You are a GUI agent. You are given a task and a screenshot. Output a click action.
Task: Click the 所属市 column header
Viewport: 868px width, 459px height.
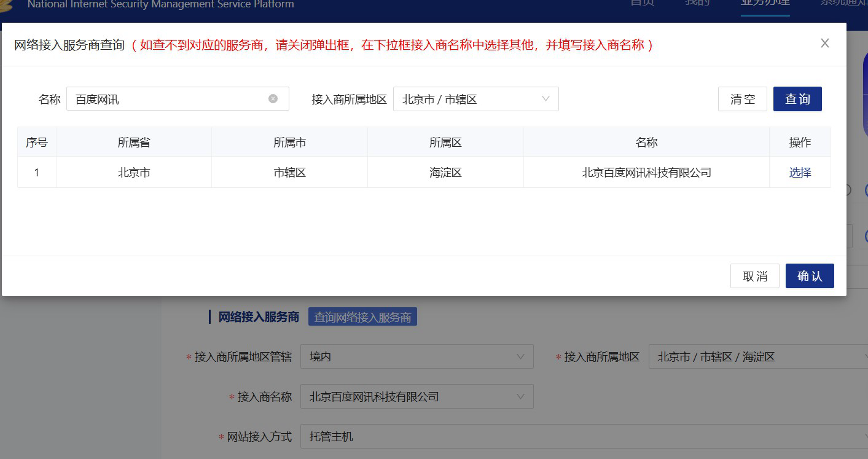tap(290, 142)
